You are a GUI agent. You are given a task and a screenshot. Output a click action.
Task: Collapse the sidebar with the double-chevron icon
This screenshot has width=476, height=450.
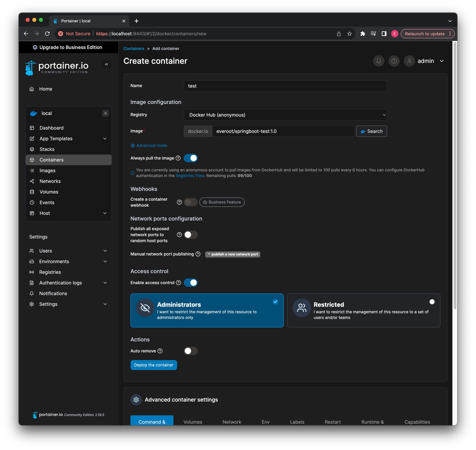tap(106, 64)
